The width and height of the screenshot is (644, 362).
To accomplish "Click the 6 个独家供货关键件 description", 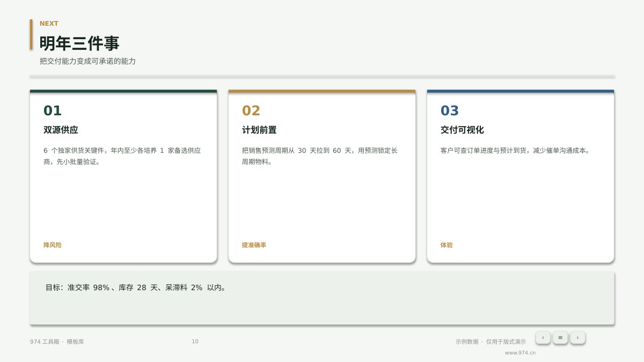I will pos(122,156).
